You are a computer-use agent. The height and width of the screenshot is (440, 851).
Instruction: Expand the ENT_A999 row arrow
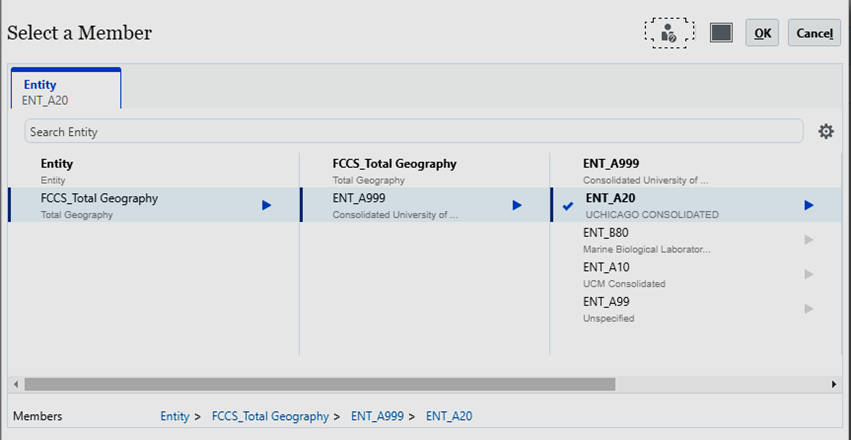point(517,205)
